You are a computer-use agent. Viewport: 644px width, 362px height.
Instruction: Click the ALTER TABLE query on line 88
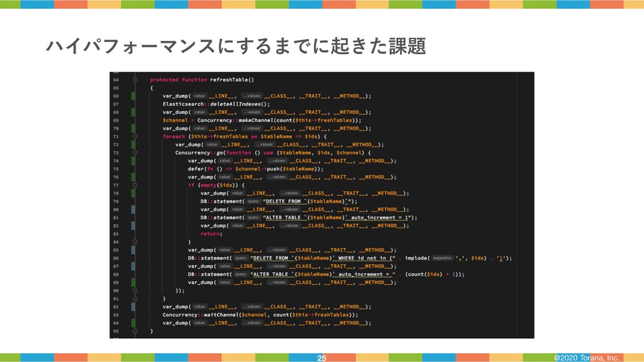coord(323,274)
